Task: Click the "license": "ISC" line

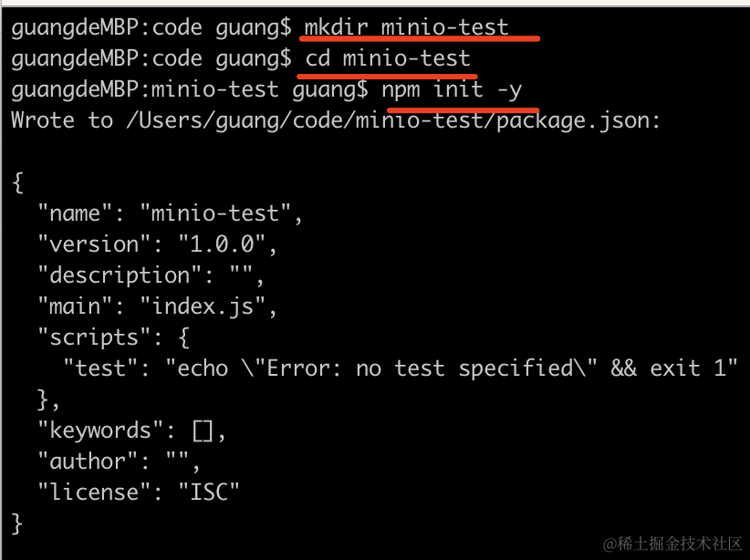Action: pyautogui.click(x=139, y=493)
